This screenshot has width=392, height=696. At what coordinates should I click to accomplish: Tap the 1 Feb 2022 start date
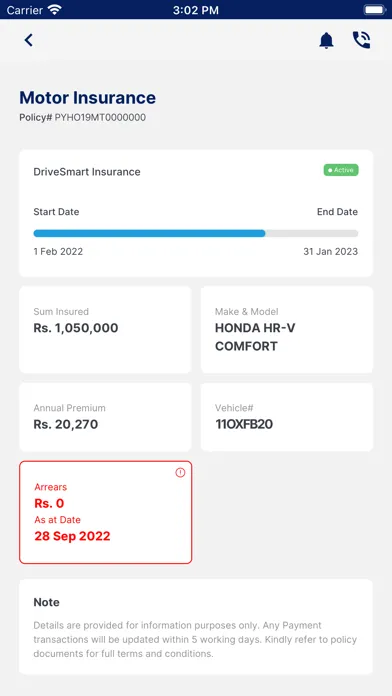pos(58,252)
